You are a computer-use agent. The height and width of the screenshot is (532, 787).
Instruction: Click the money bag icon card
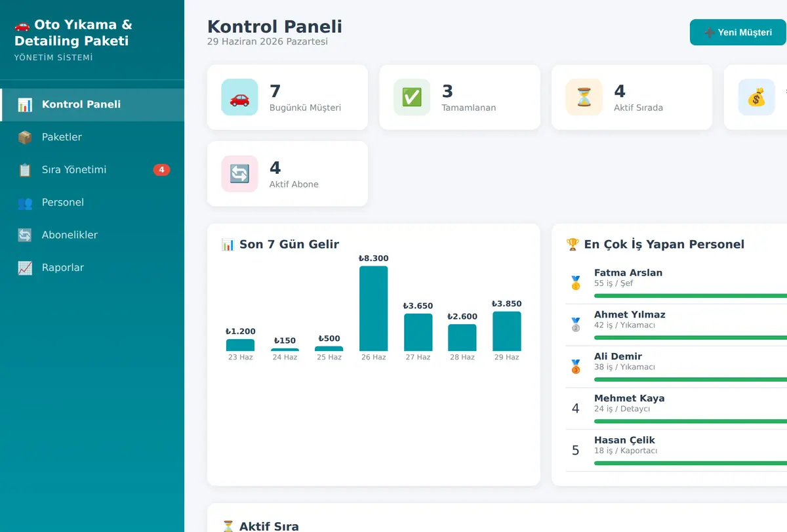click(x=756, y=97)
